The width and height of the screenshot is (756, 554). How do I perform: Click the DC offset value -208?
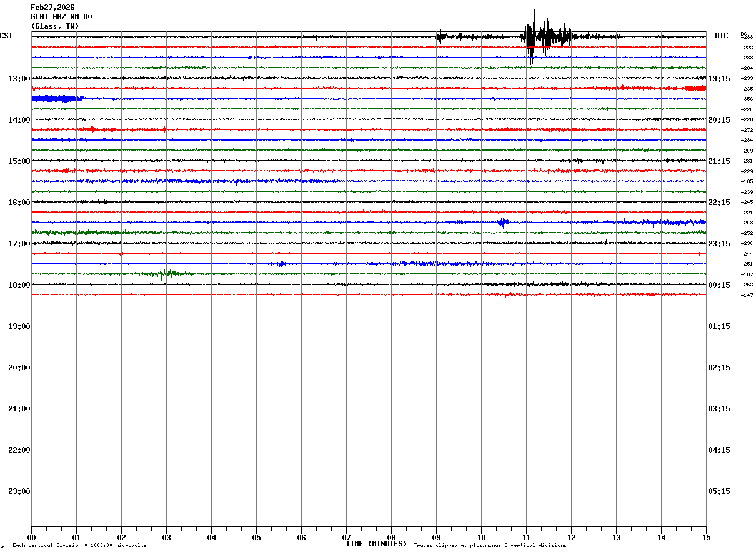747,223
